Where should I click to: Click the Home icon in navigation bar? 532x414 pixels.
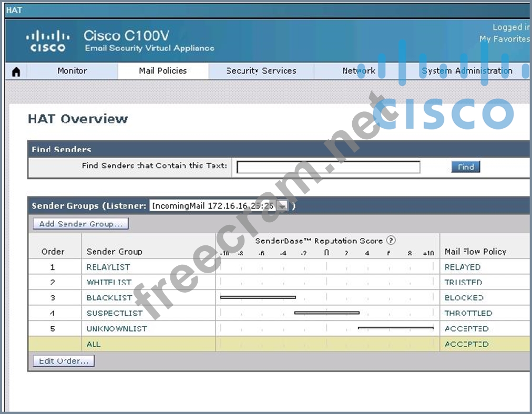tap(16, 71)
